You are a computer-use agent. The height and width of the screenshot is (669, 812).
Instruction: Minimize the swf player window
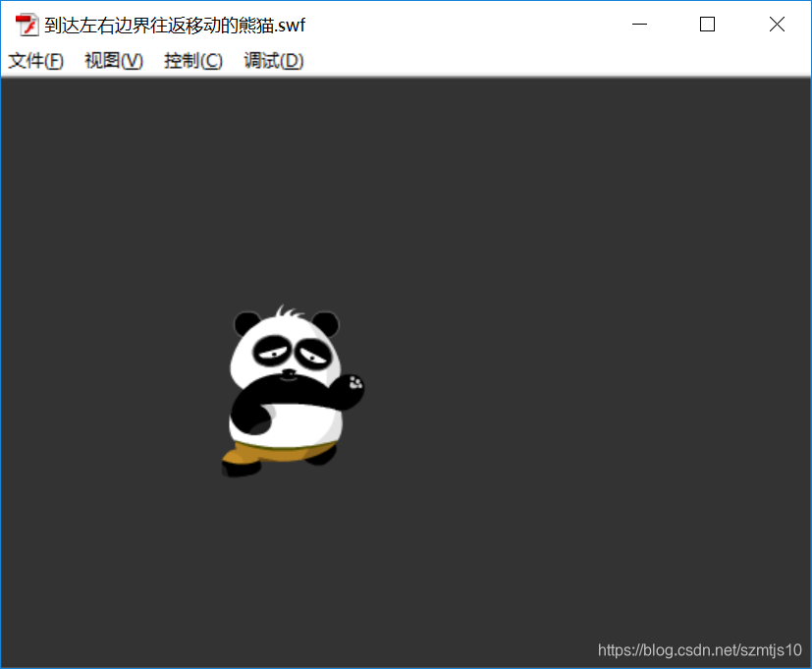pyautogui.click(x=639, y=24)
